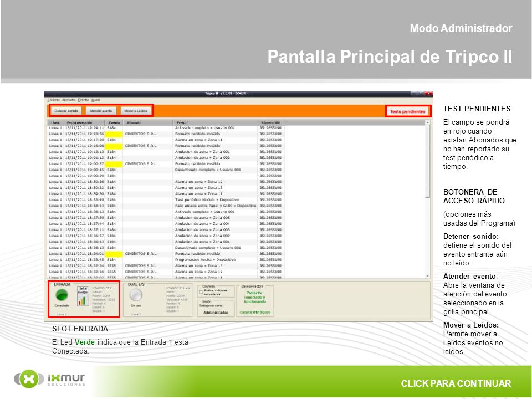The image size is (532, 399).
Task: Click the Protector conectado y funcionando text
Action: [x=255, y=297]
